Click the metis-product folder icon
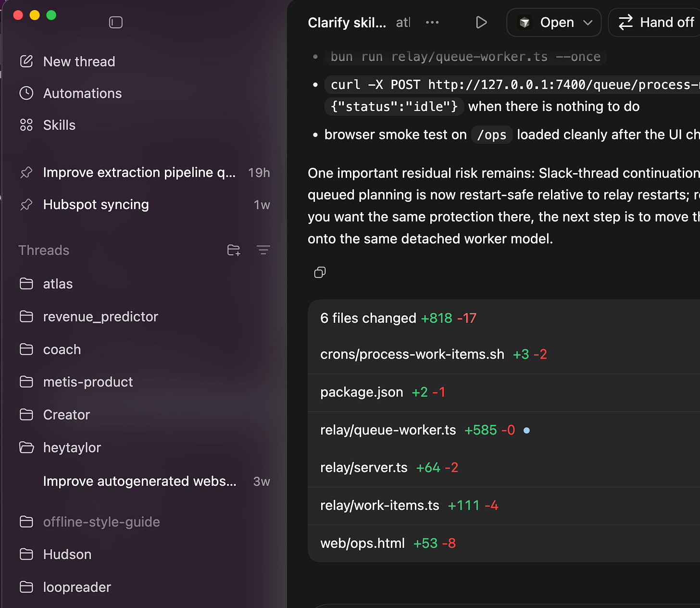700x608 pixels. [x=26, y=382]
